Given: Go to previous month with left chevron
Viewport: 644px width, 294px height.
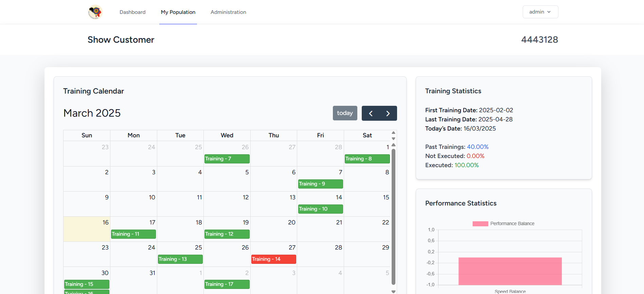Looking at the screenshot, I should point(371,113).
